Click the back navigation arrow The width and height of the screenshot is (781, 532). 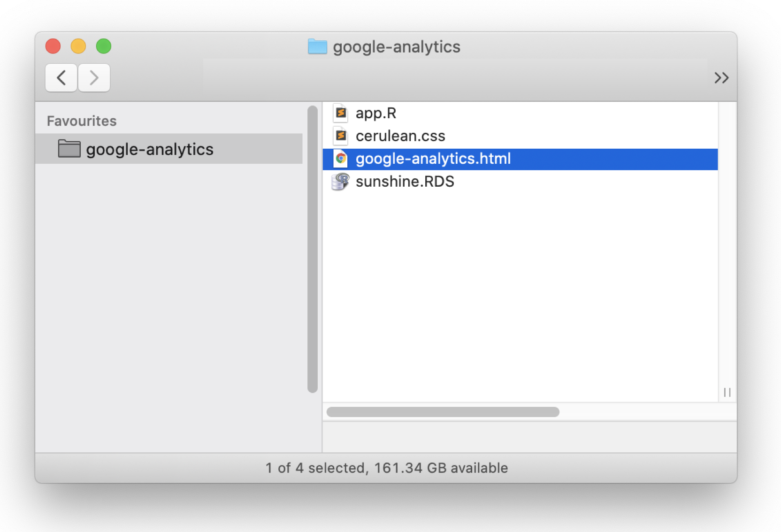tap(61, 77)
